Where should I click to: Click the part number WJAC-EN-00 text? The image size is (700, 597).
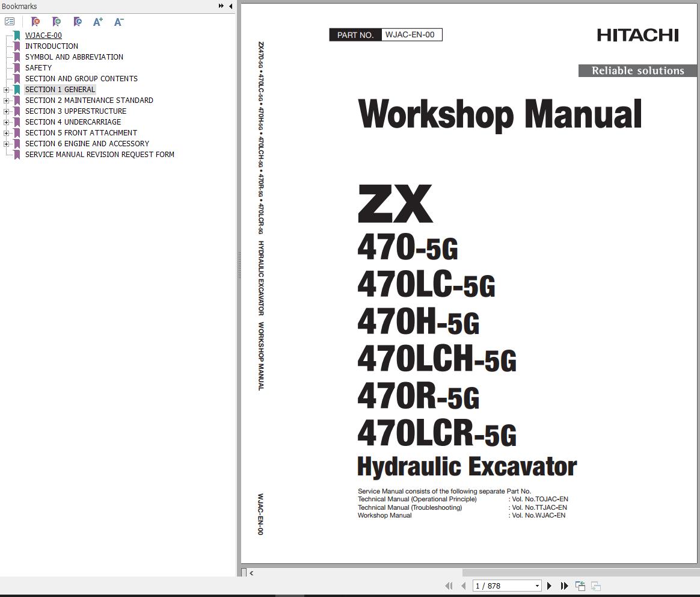click(410, 35)
